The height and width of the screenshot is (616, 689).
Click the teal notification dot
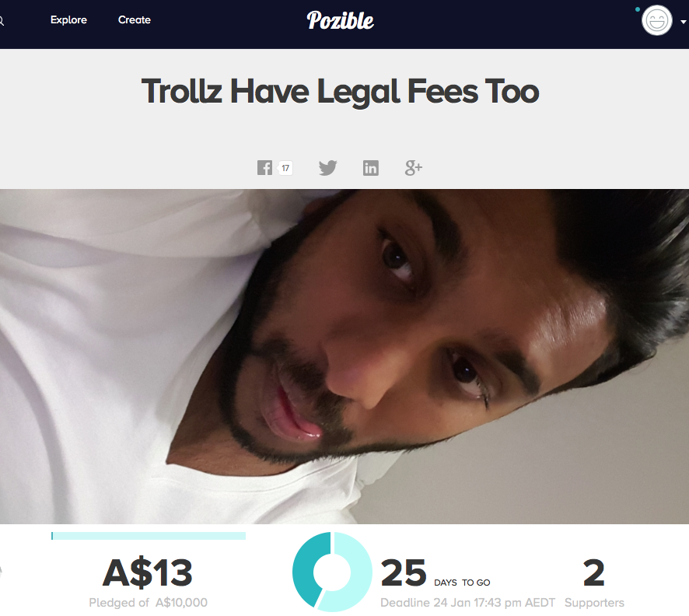pyautogui.click(x=638, y=9)
